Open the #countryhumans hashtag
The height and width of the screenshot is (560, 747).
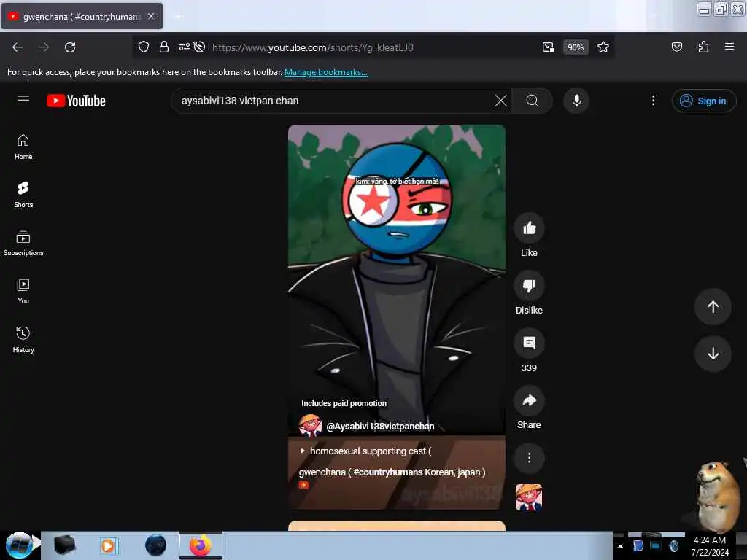tap(388, 472)
